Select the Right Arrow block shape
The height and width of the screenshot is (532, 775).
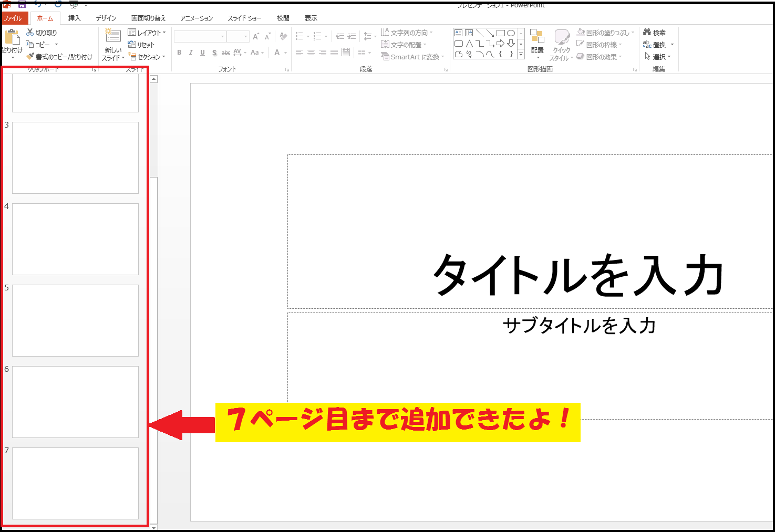tap(501, 44)
